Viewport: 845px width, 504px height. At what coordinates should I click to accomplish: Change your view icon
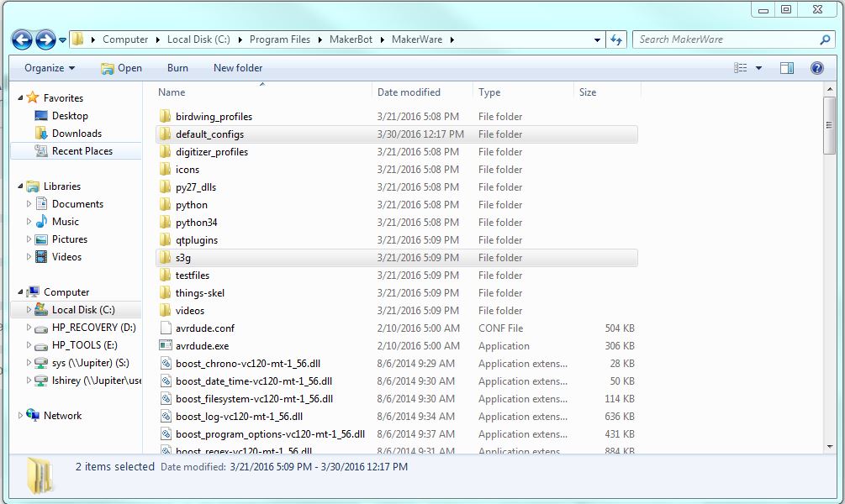pos(741,68)
